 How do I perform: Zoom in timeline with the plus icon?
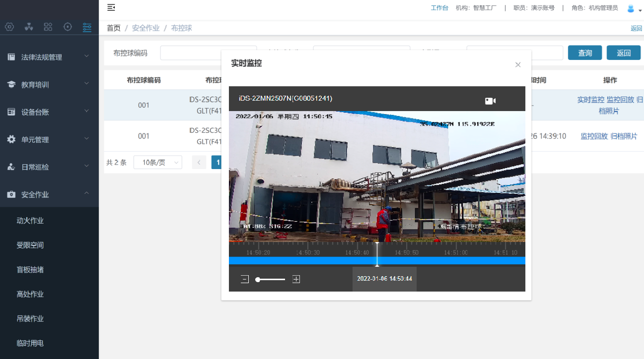coord(296,279)
